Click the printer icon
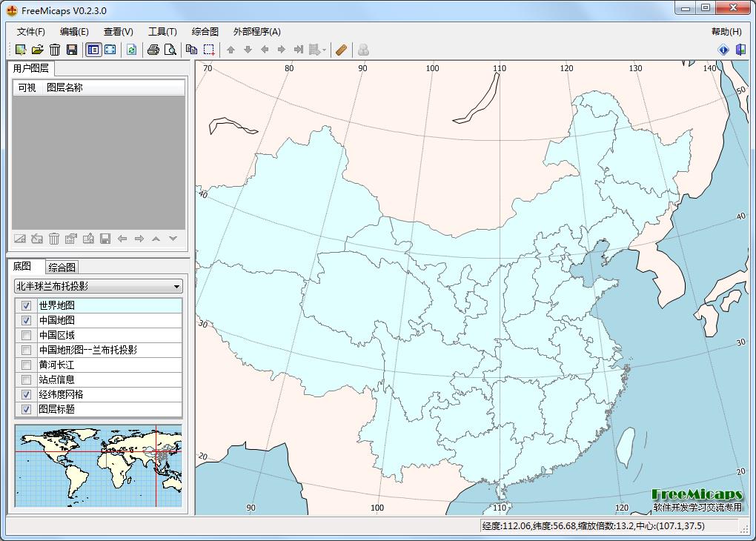Screen dimensions: 756x541 (153, 50)
